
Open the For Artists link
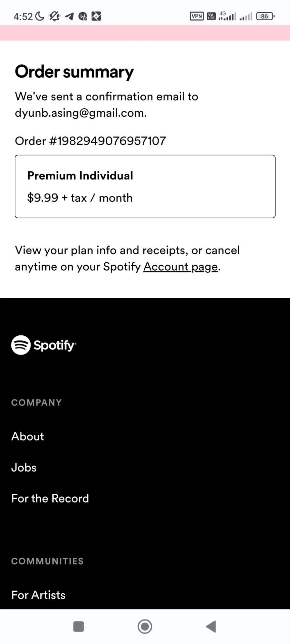38,595
